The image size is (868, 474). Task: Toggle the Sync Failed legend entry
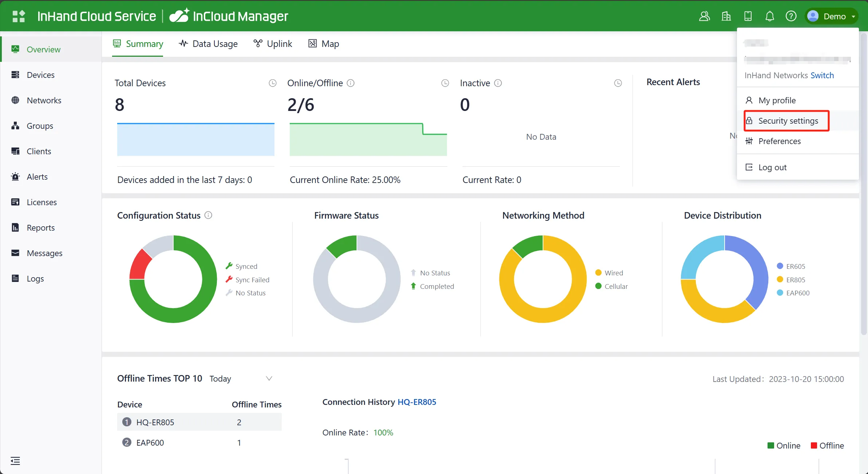(247, 279)
